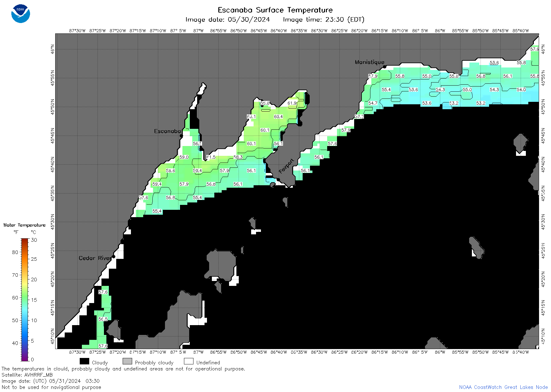This screenshot has width=551, height=392.
Task: Click the Cloudy legend label
Action: [100, 363]
